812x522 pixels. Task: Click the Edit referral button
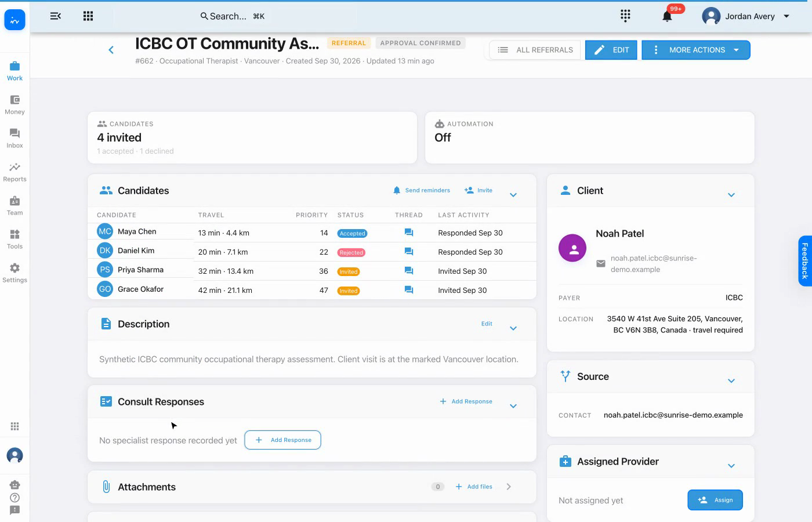click(x=611, y=50)
